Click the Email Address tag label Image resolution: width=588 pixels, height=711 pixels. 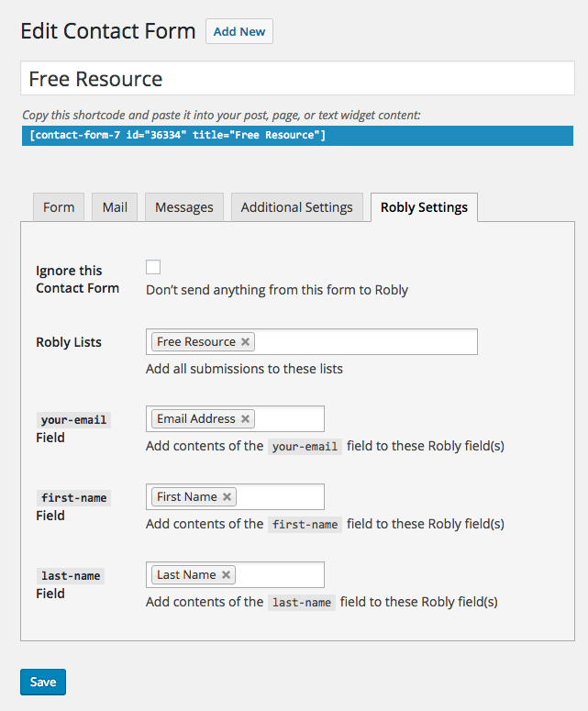click(x=196, y=419)
